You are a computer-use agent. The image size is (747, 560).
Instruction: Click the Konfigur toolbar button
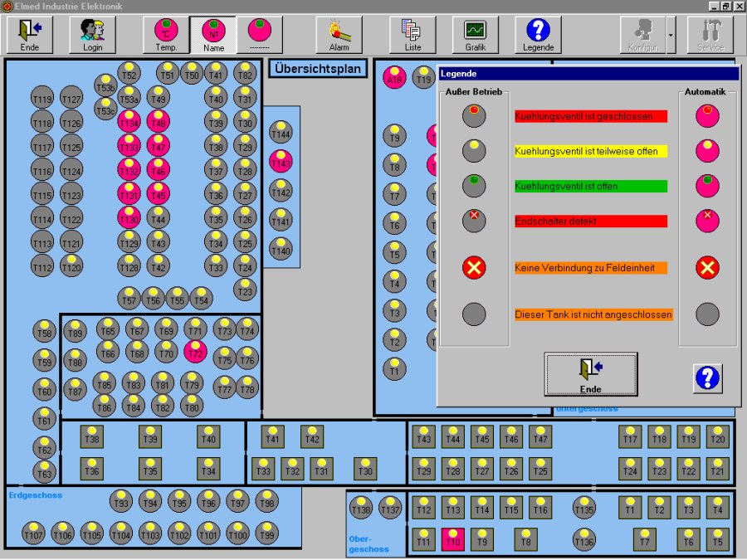pyautogui.click(x=642, y=34)
